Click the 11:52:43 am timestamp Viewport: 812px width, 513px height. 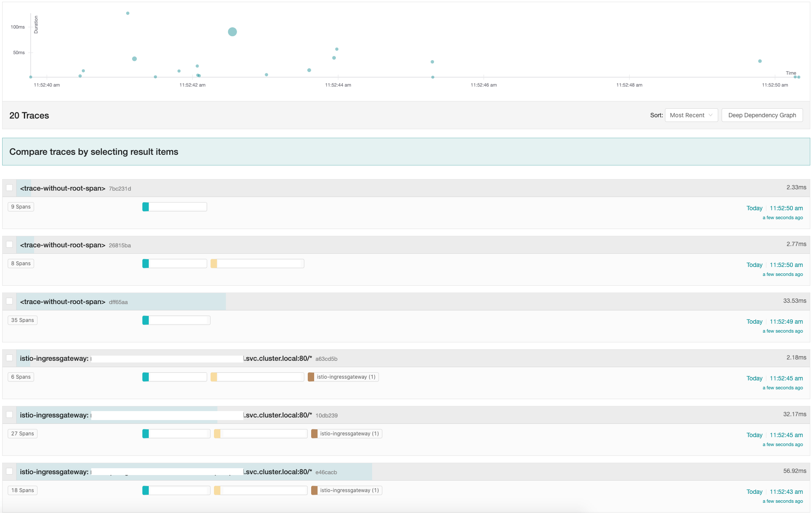pos(786,492)
